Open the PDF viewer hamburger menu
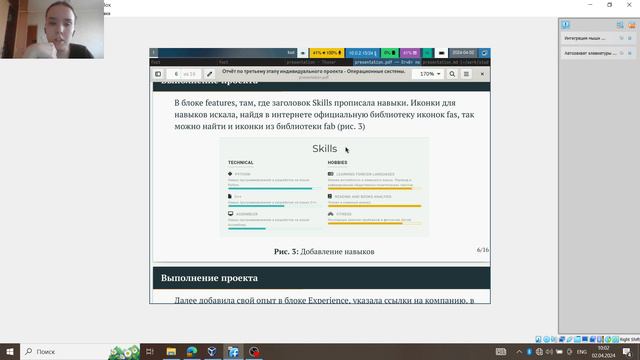Viewport: 640px width, 360px height. [466, 74]
